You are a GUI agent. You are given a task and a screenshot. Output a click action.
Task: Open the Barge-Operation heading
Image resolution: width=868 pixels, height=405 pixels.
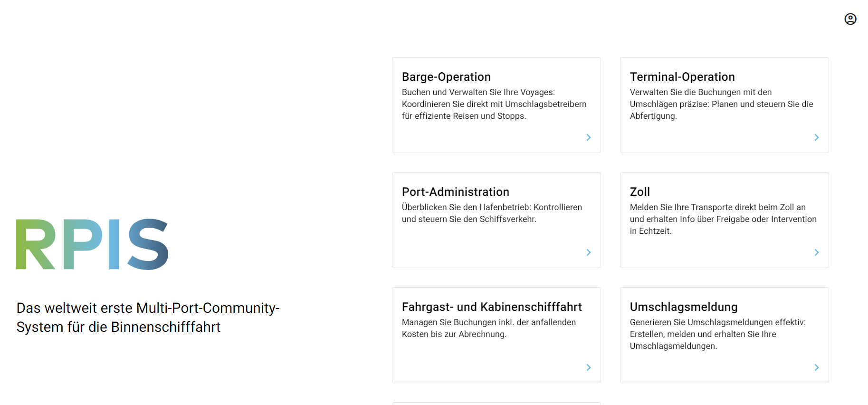[x=446, y=77]
